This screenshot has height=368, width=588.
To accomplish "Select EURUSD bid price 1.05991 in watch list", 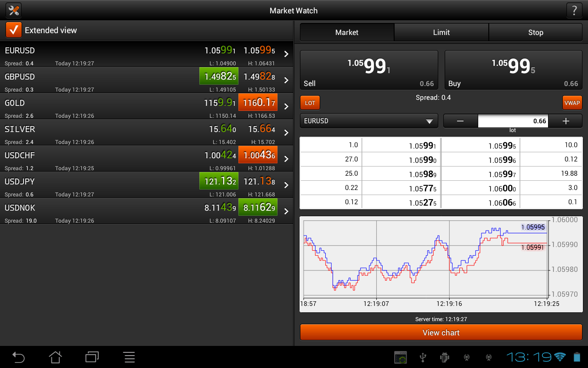I will coord(220,51).
